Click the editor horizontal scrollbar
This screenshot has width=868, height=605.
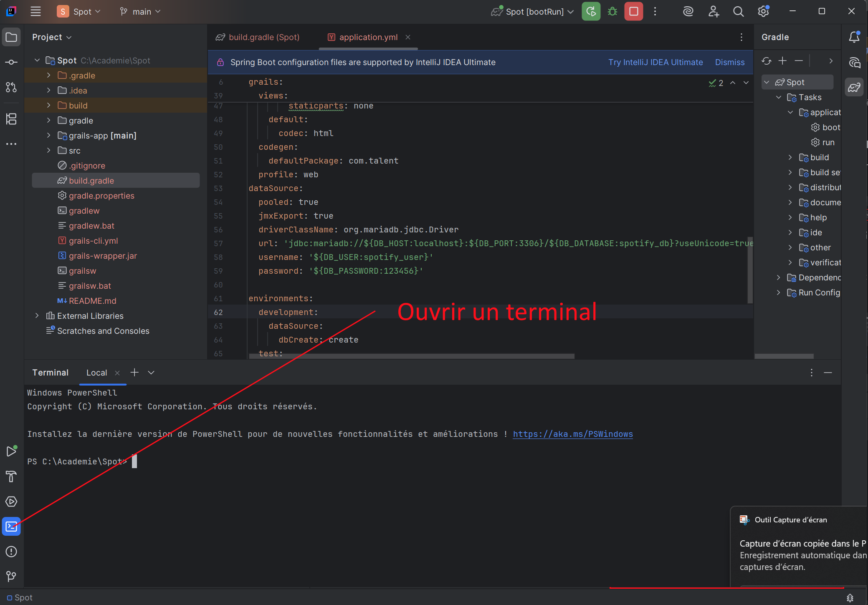coord(411,356)
